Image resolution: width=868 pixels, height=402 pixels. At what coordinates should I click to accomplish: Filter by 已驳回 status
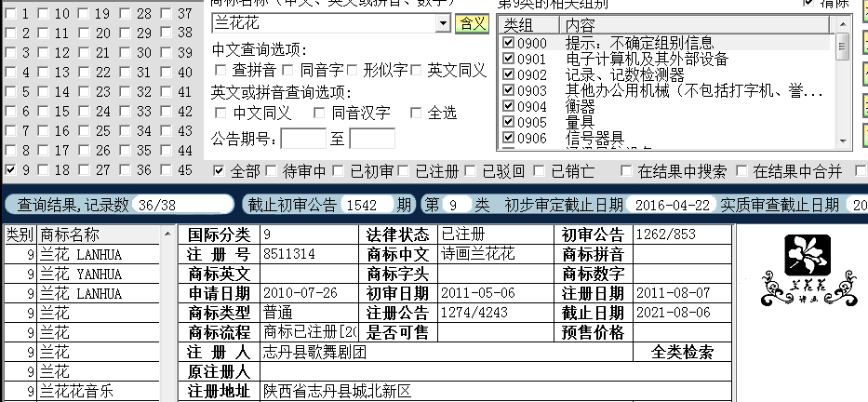[x=471, y=171]
